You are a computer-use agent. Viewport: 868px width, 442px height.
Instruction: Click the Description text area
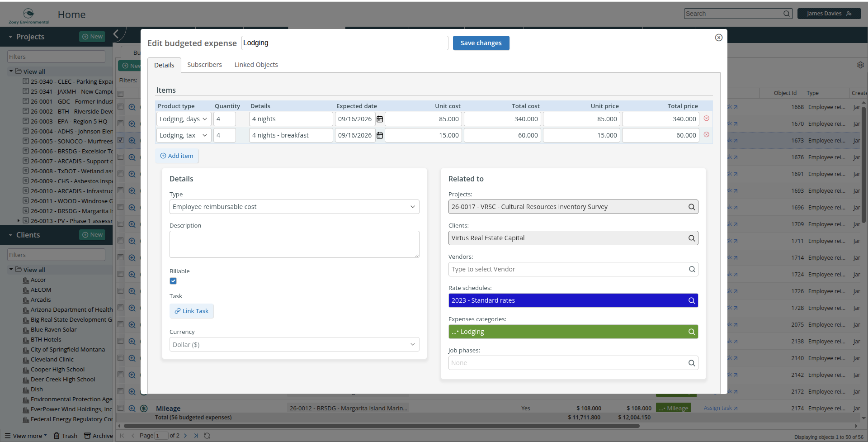[294, 244]
